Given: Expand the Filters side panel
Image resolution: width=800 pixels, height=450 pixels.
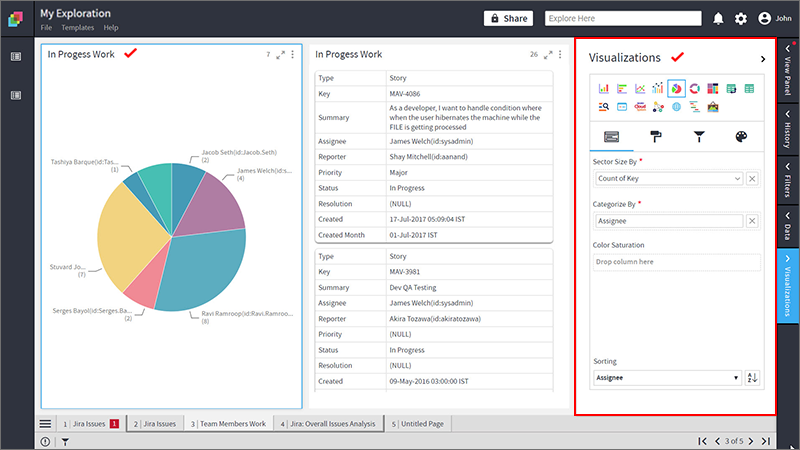Looking at the screenshot, I should click(x=788, y=181).
